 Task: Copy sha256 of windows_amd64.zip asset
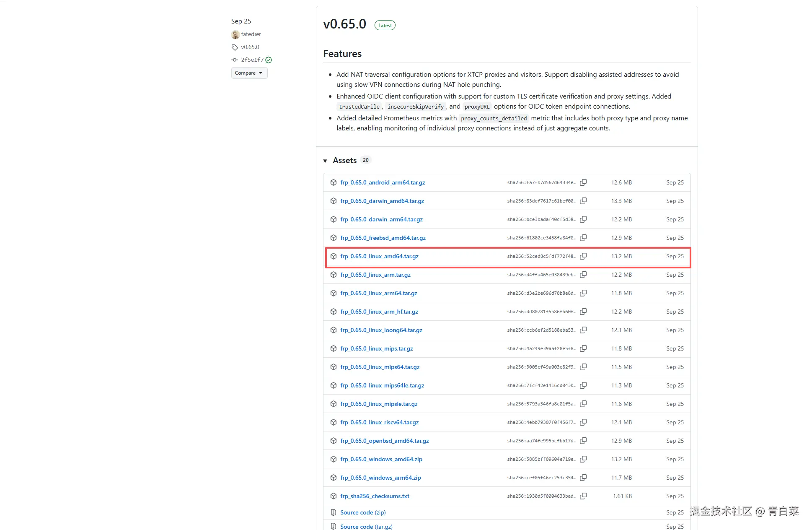point(583,459)
